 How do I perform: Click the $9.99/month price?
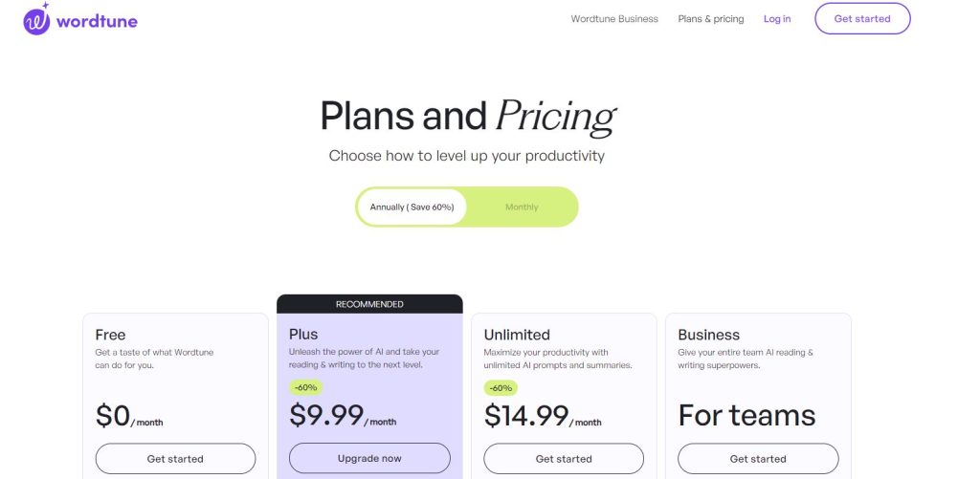click(x=343, y=415)
